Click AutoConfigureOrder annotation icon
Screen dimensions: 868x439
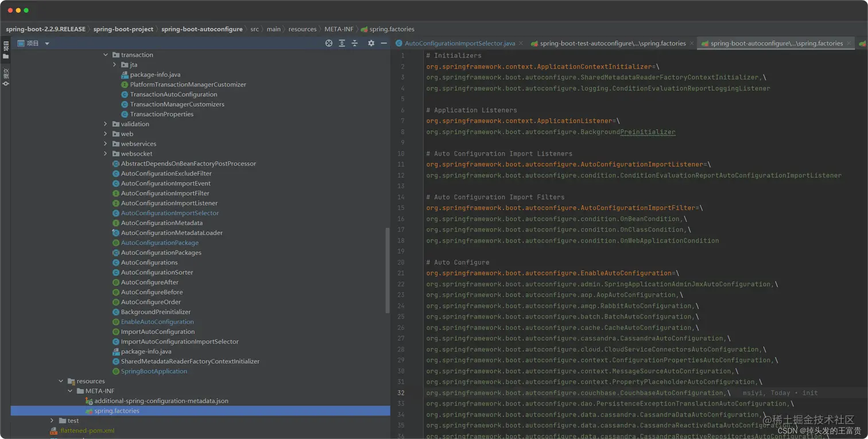point(116,302)
